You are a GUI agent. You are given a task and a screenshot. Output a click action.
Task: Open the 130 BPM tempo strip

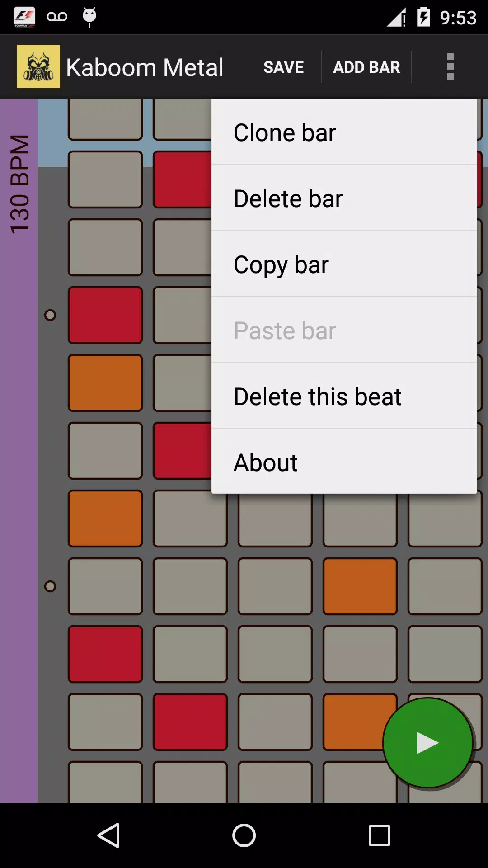[x=19, y=451]
